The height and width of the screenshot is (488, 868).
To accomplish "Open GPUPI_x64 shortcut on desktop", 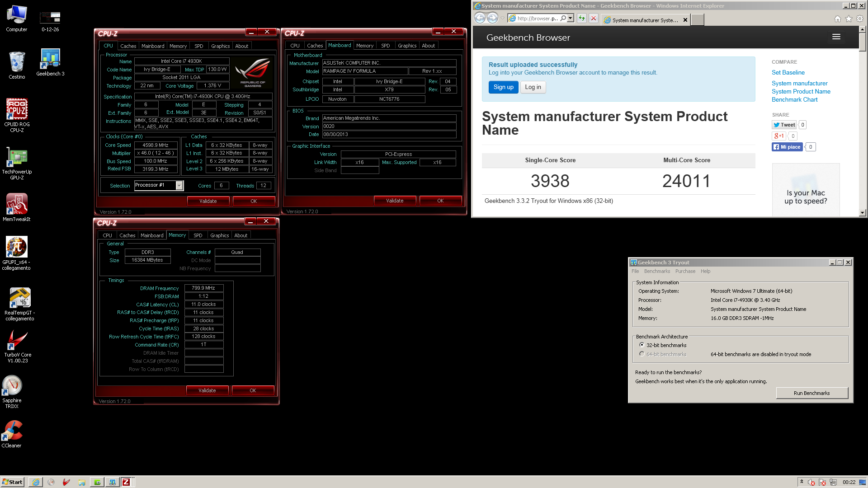I will click(x=16, y=253).
